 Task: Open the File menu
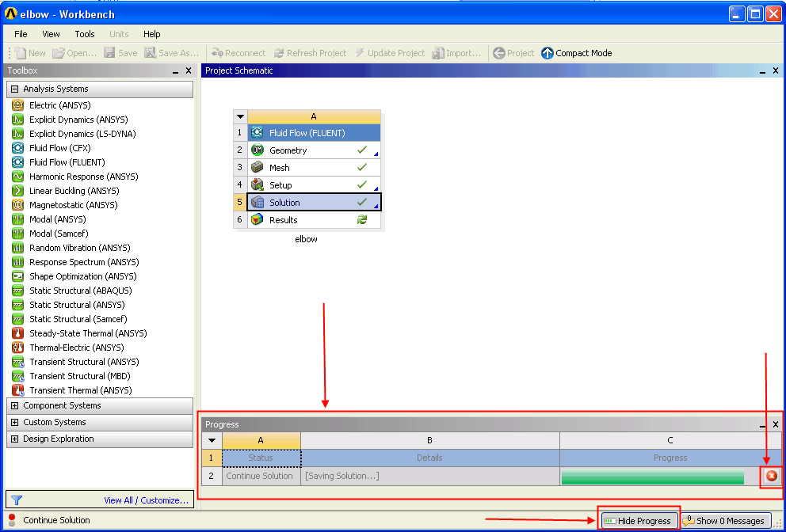coord(21,34)
